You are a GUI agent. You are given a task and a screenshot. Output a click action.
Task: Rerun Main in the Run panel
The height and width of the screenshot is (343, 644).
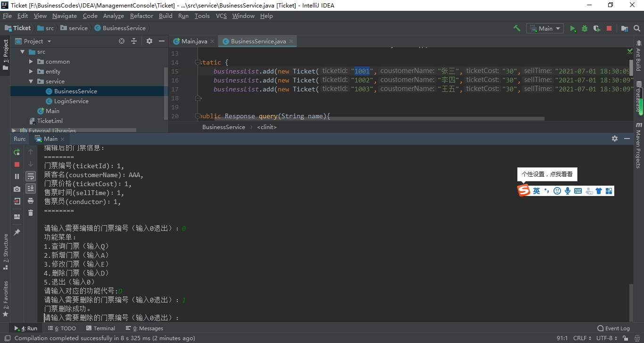point(17,152)
